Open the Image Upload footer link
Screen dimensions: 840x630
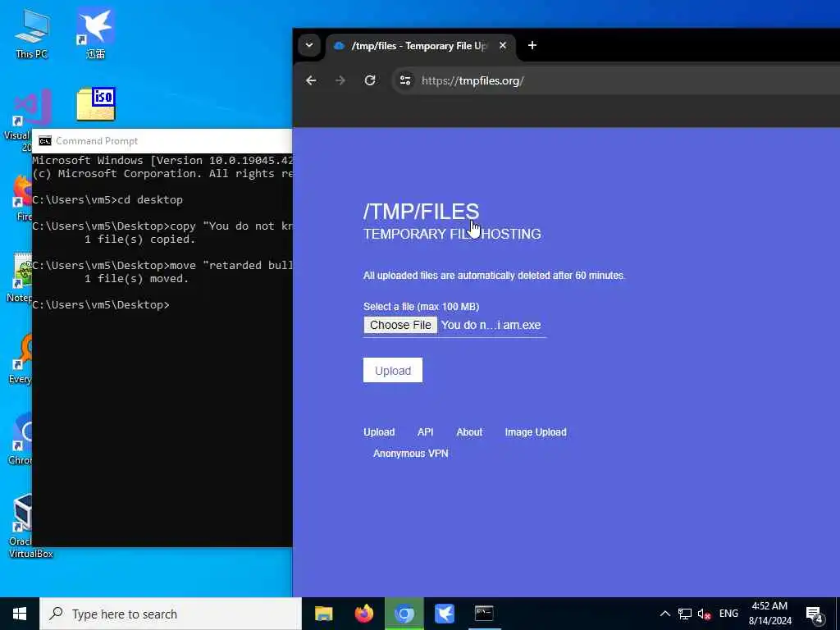535,431
